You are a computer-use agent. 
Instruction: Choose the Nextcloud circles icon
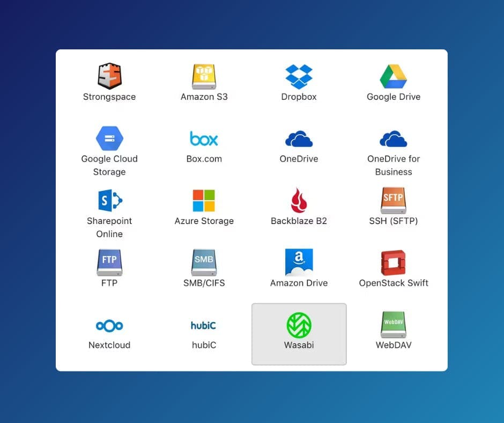pos(109,326)
